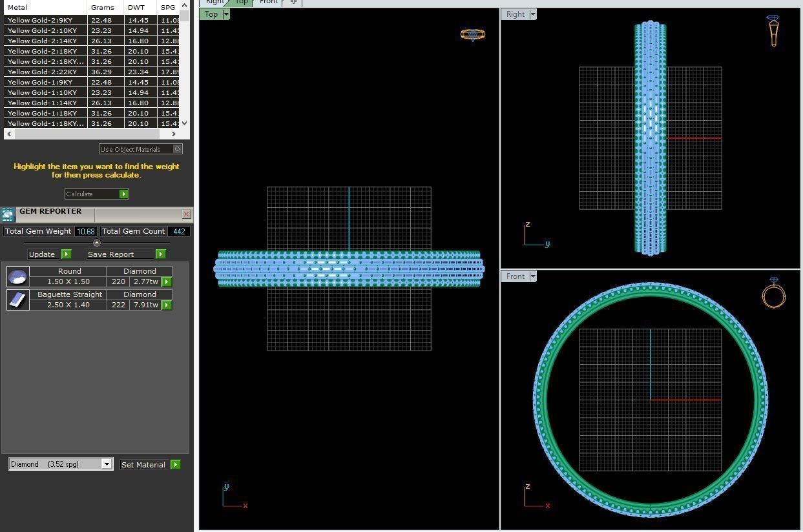Click the Gem Reporter panel icon

(x=8, y=214)
